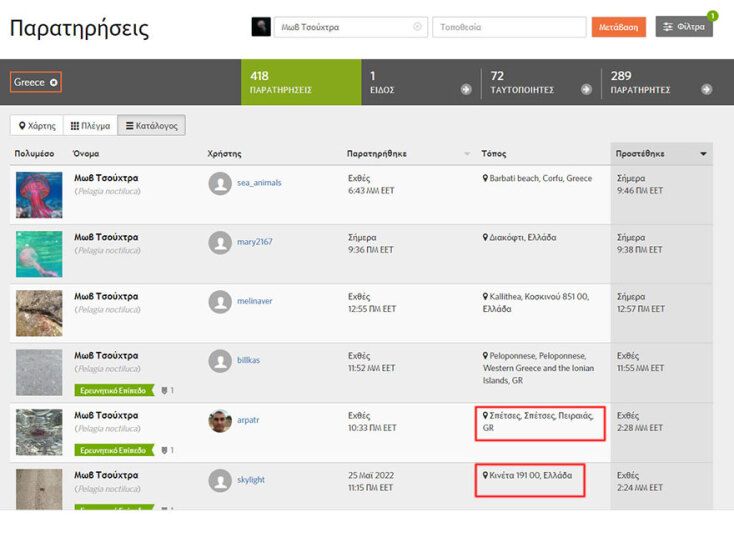Click the taxon thumbnail in species search

click(x=260, y=27)
